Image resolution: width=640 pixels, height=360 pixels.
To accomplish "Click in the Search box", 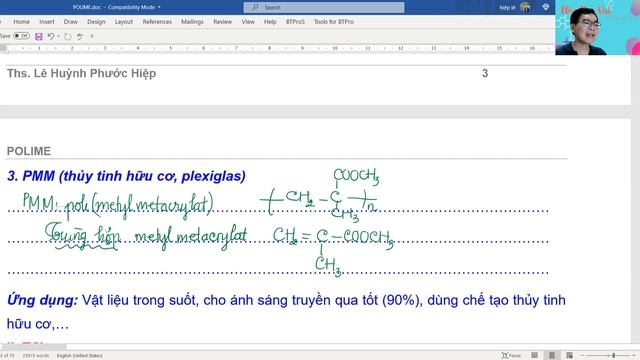I will (x=324, y=7).
